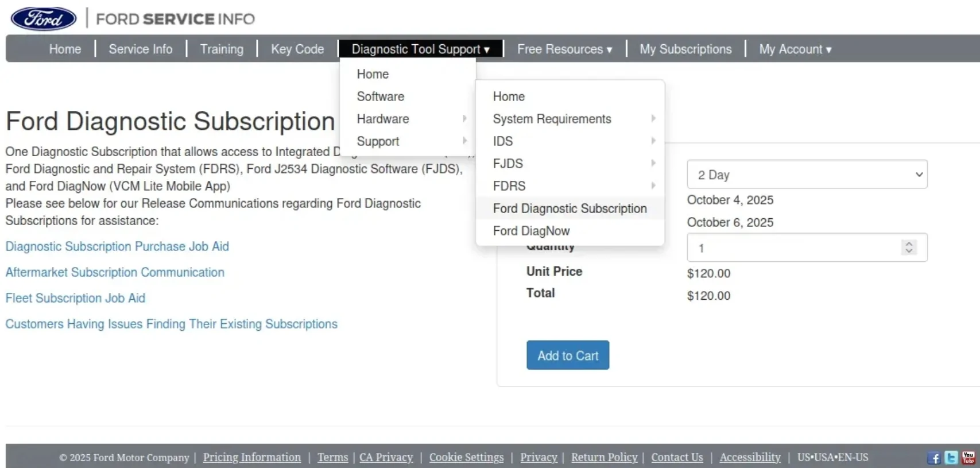This screenshot has width=980, height=468.
Task: Open Customers Having Issues Finding Subscriptions link
Action: pyautogui.click(x=172, y=324)
